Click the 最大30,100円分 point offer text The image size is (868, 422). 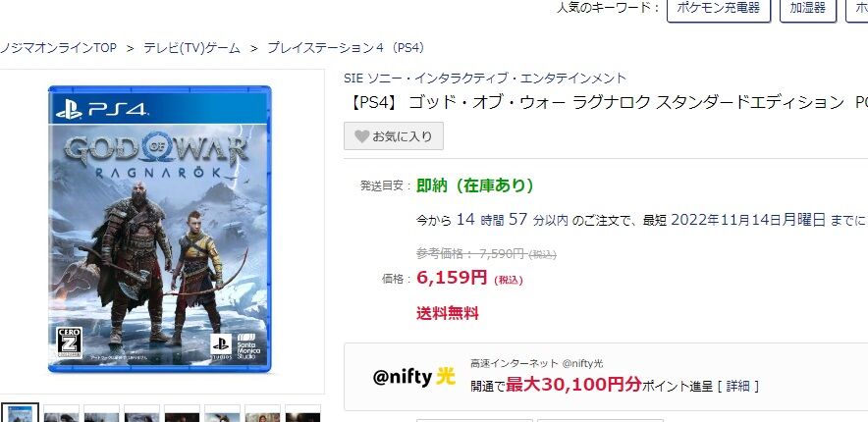573,384
